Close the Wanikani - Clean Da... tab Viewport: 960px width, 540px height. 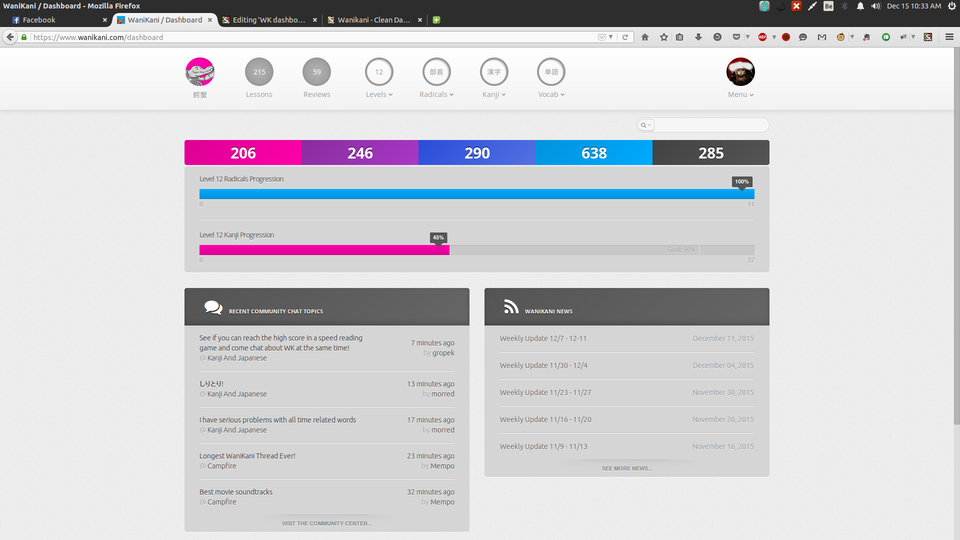pos(419,20)
